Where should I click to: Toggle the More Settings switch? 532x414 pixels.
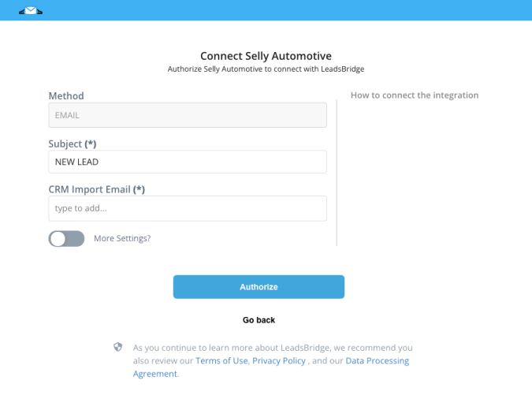tap(66, 239)
